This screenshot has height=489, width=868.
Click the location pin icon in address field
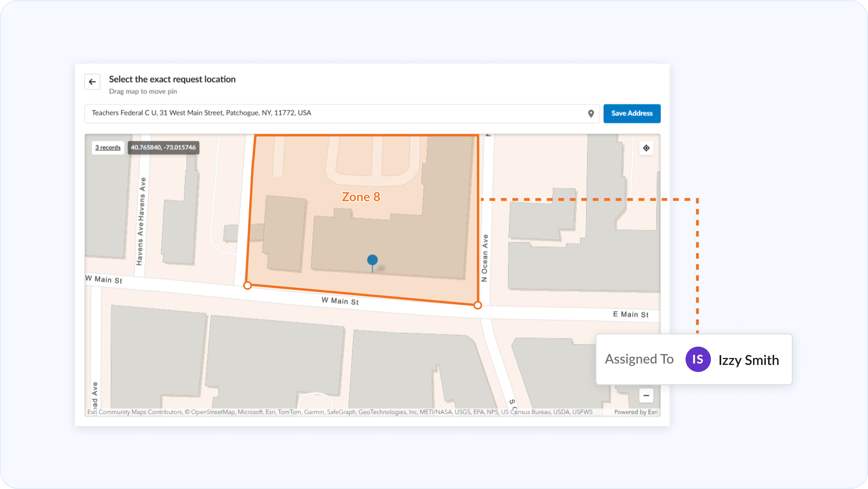[x=591, y=113]
